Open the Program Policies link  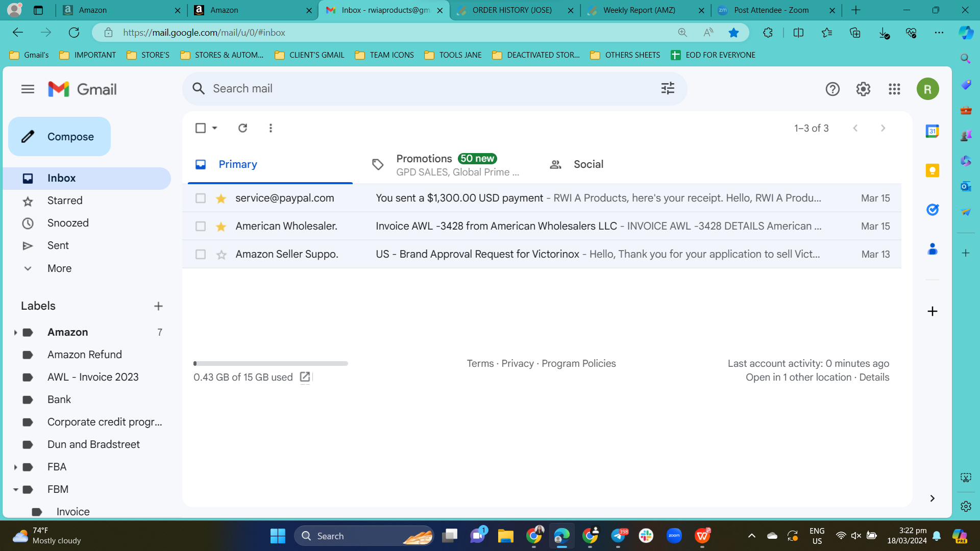(x=579, y=364)
